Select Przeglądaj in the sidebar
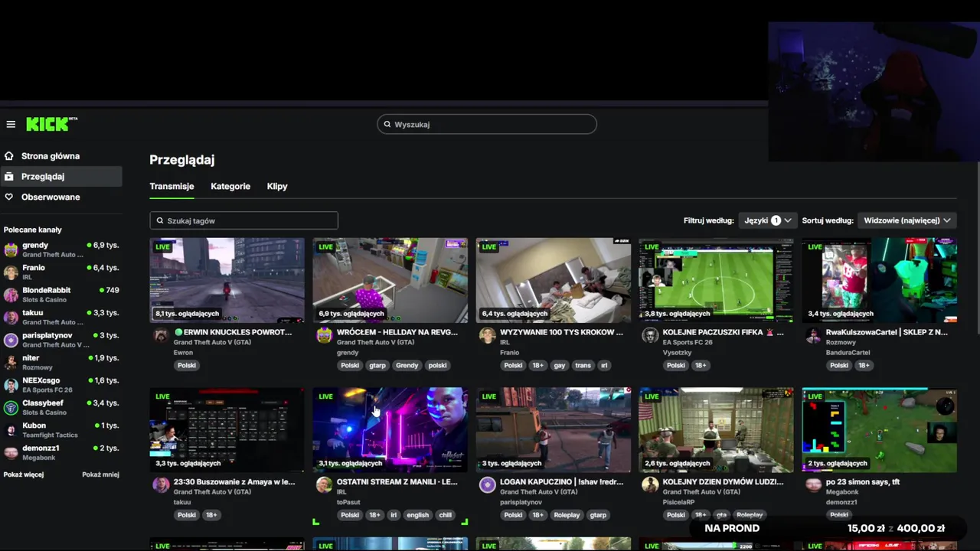 60,177
